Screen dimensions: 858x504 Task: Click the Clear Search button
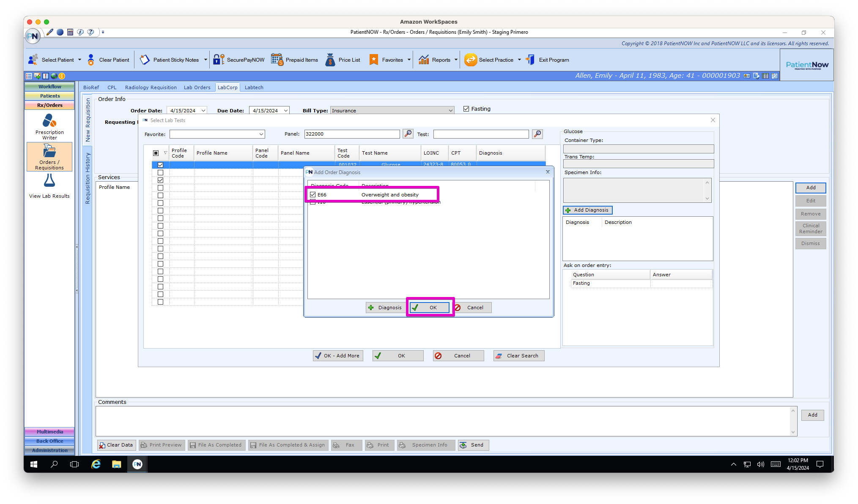coord(518,355)
